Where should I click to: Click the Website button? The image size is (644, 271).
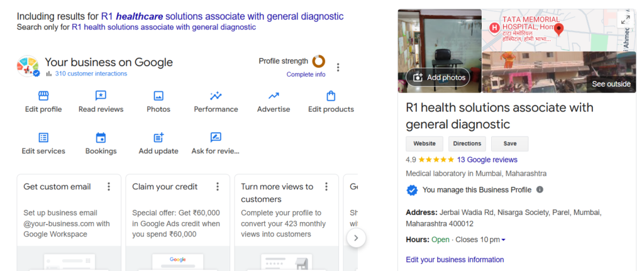tap(425, 144)
